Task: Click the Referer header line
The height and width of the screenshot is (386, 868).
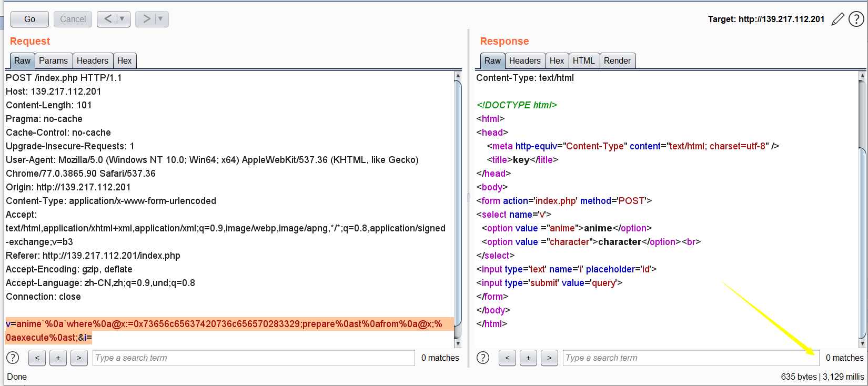Action: pos(93,256)
